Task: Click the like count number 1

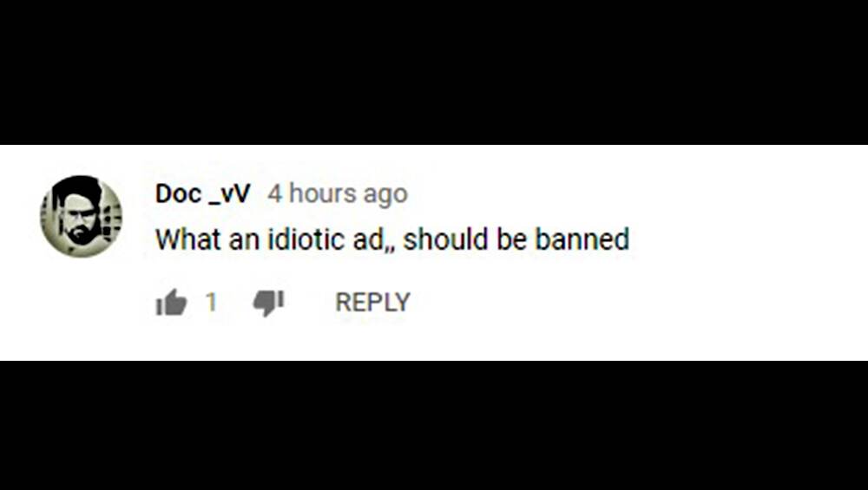Action: (x=211, y=303)
